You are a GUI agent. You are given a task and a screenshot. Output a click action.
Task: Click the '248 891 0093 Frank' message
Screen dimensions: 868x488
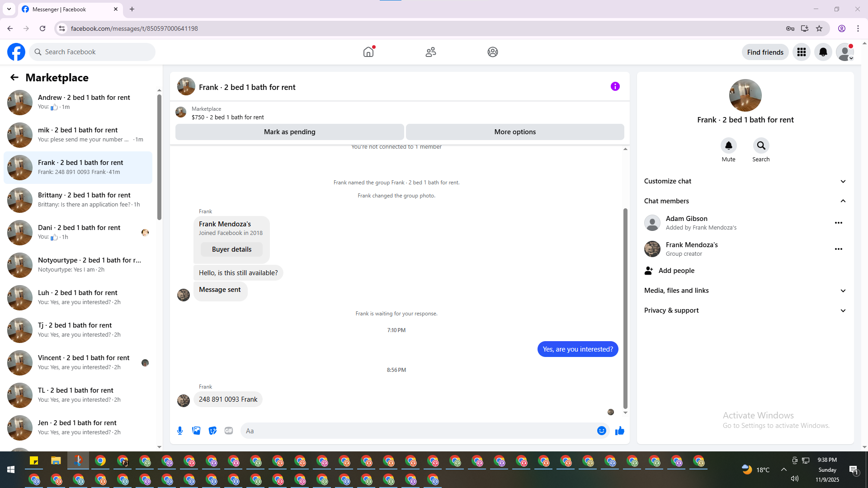click(228, 399)
